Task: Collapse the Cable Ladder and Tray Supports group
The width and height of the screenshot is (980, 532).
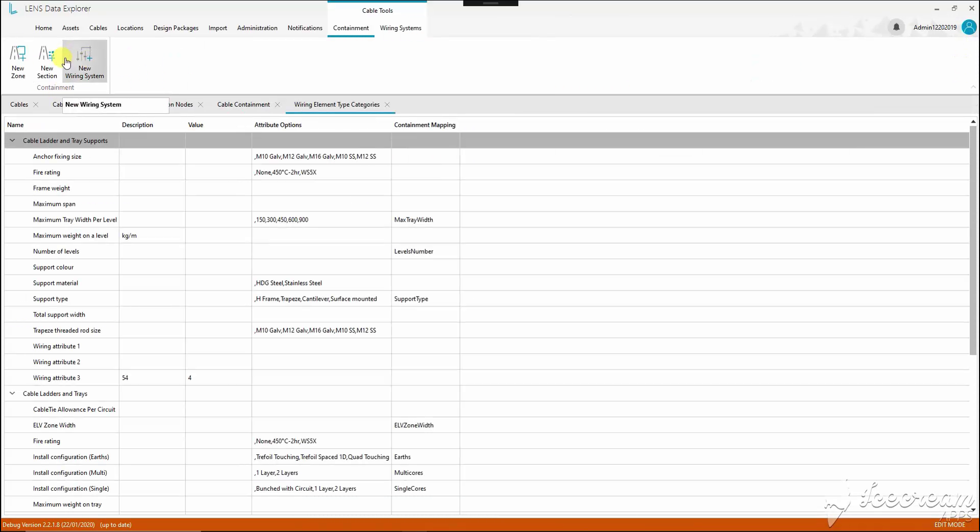Action: [x=12, y=140]
